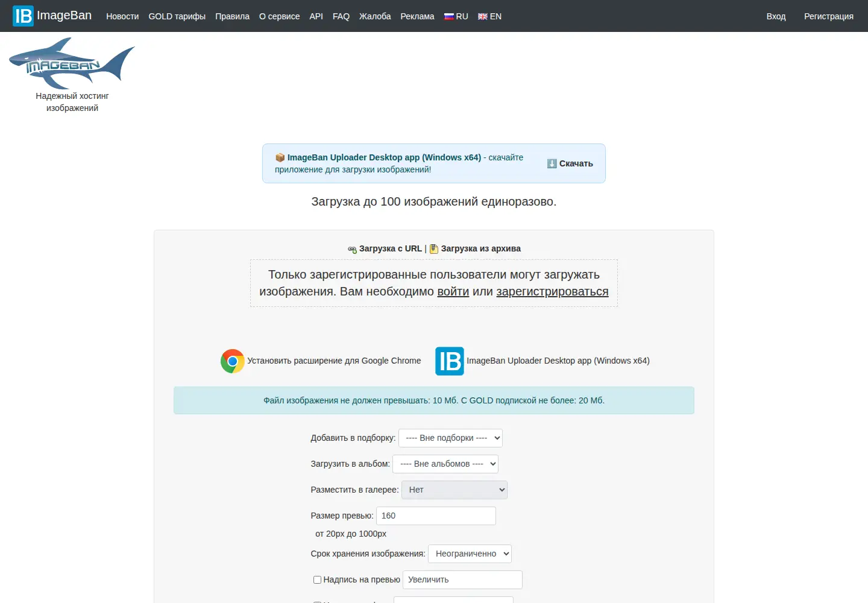
Task: Open the О сервисе menu item
Action: 279,16
